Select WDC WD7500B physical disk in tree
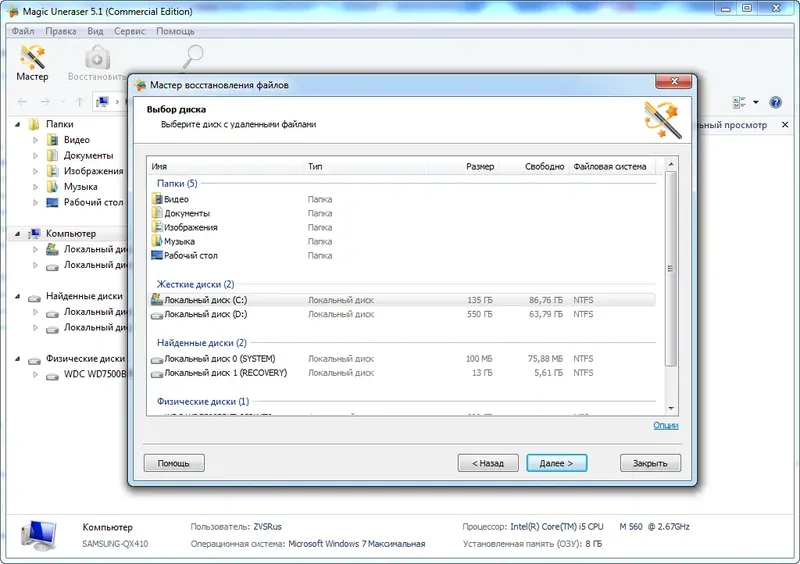The height and width of the screenshot is (564, 800). tap(94, 374)
